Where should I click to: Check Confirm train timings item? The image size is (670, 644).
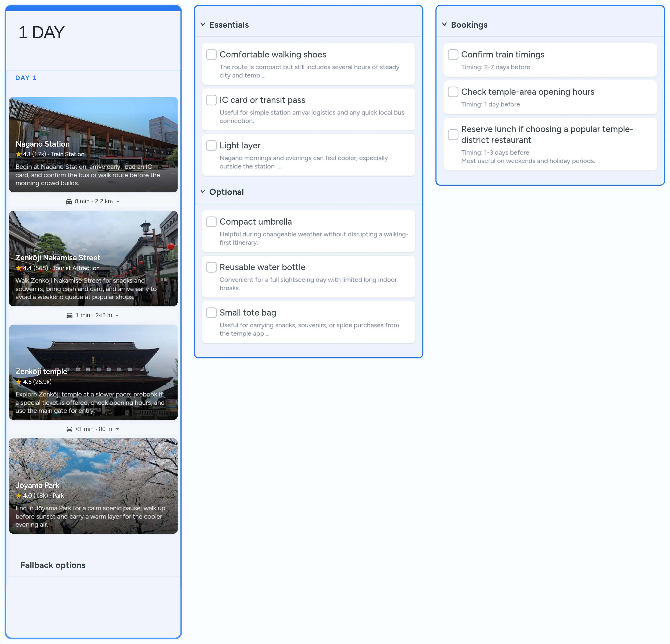coord(453,55)
